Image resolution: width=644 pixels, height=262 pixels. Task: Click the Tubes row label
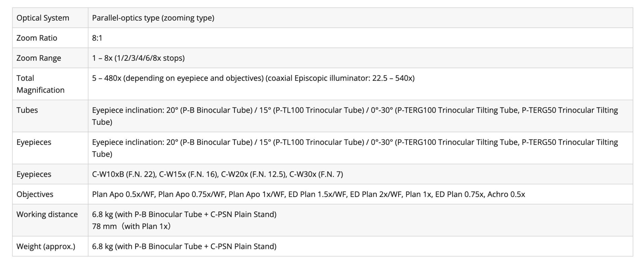pyautogui.click(x=27, y=110)
